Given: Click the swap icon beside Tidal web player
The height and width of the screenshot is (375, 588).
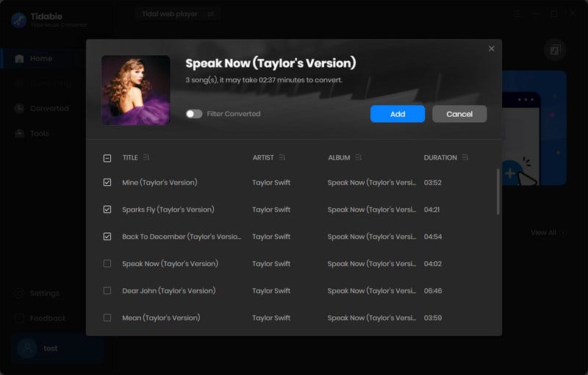Looking at the screenshot, I should pos(211,14).
